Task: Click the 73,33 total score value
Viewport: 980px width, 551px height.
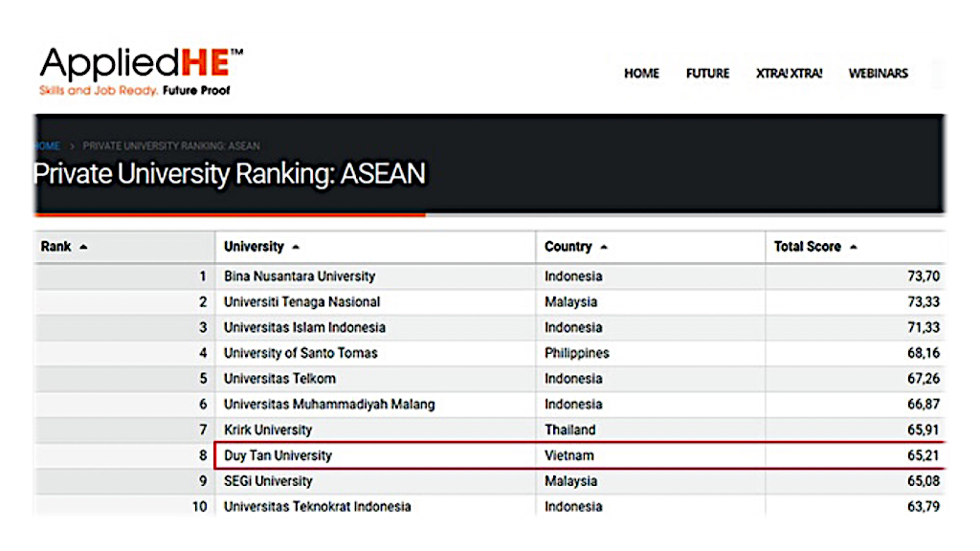Action: coord(924,301)
